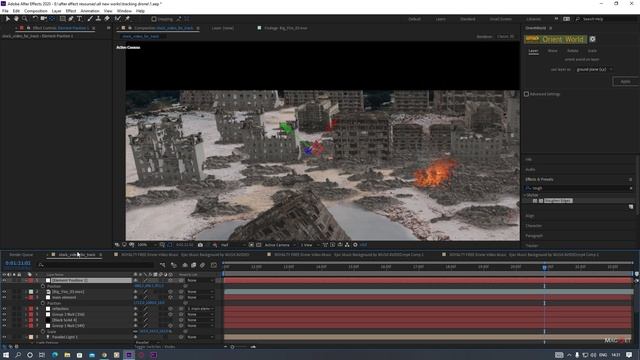
Task: Switch to the Render Queue tab
Action: (x=21, y=255)
